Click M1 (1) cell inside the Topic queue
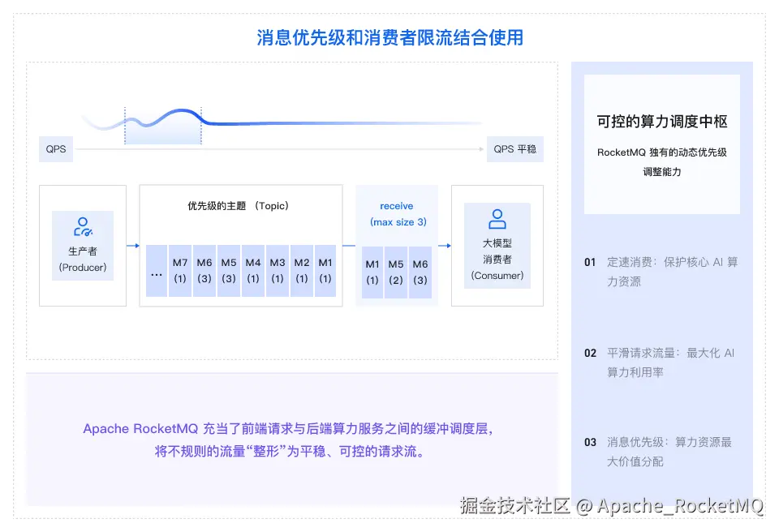 click(x=325, y=271)
